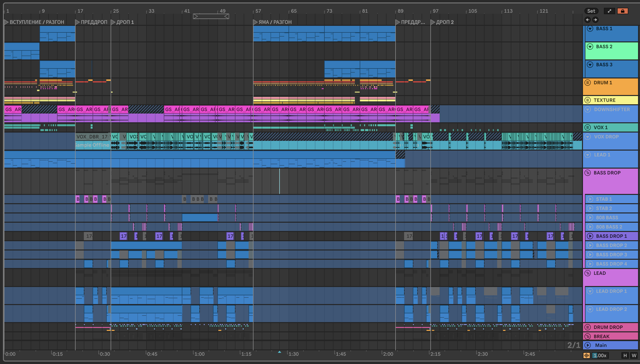
Task: Collapse the BASS 1 track
Action: click(590, 29)
